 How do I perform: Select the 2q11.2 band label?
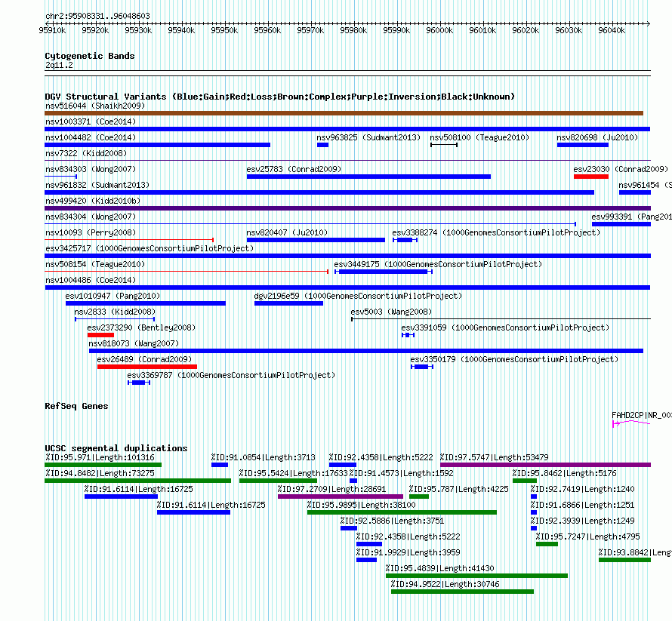[x=59, y=65]
